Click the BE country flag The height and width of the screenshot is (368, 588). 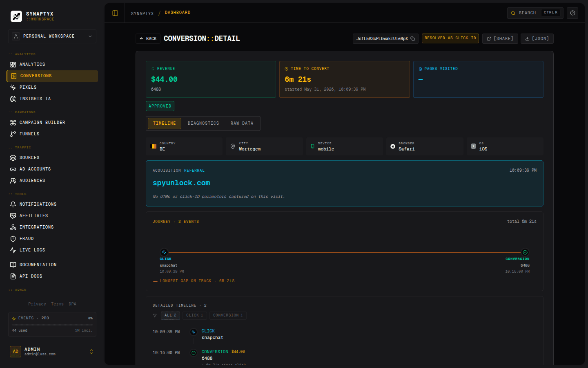[153, 146]
